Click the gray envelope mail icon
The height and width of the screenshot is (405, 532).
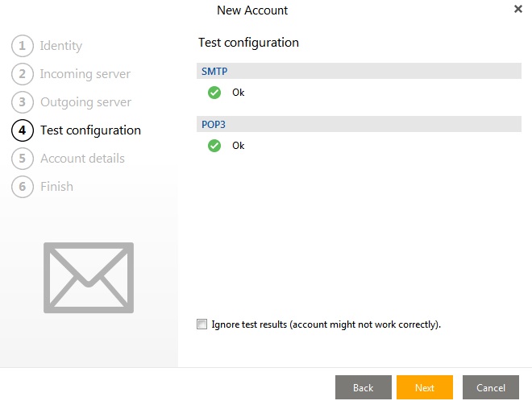coord(89,278)
